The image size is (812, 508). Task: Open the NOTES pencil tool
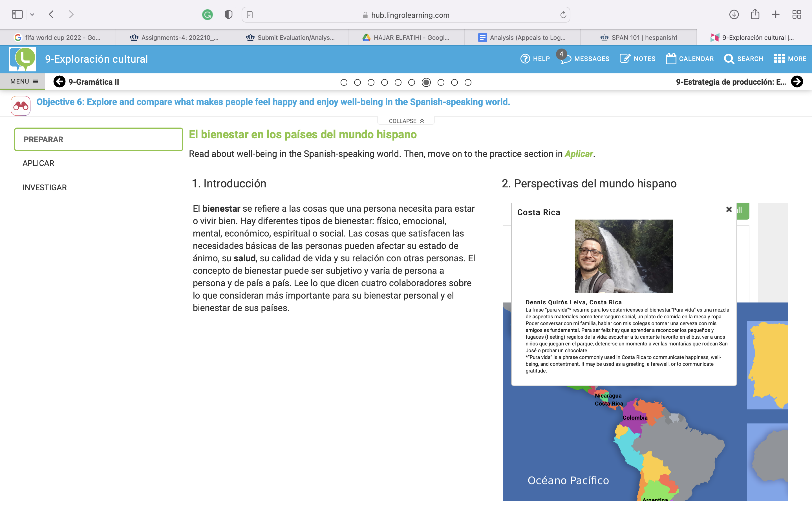pos(637,59)
